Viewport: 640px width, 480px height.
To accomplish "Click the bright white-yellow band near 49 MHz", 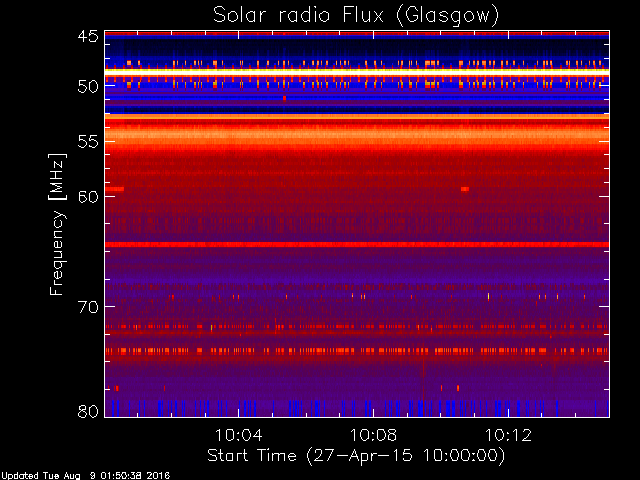I will (x=357, y=72).
